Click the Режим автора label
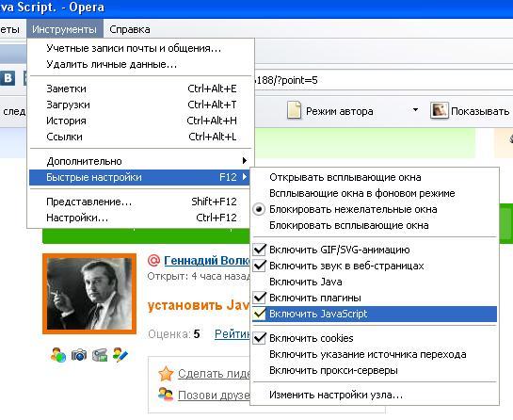This screenshot has height=420, width=513. pyautogui.click(x=339, y=112)
